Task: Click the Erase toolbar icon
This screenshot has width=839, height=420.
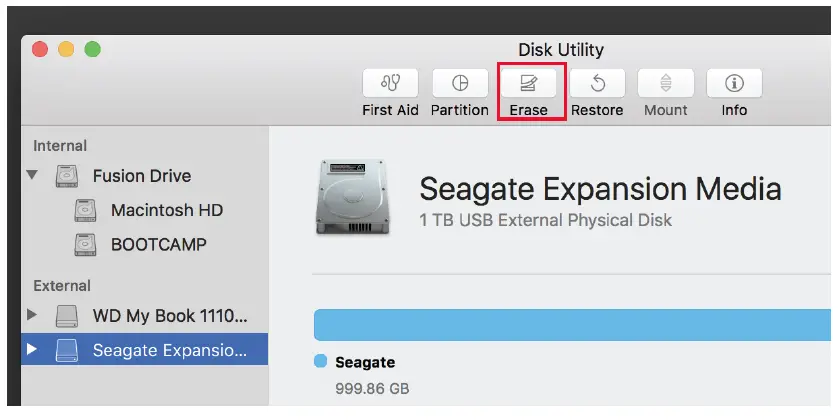Action: 528,83
